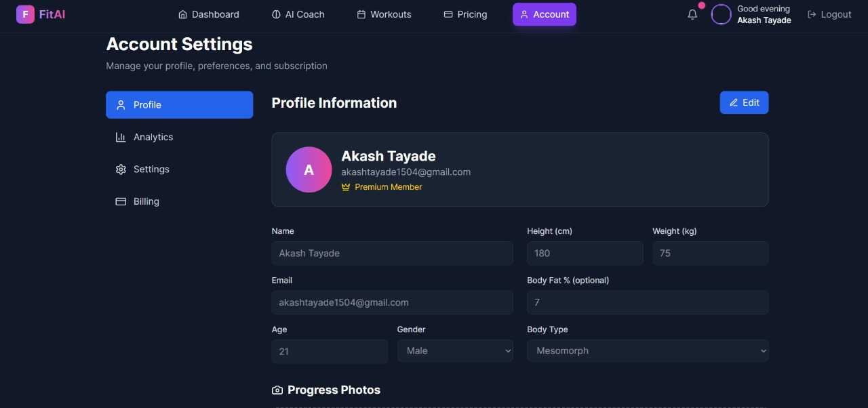
Task: Click the Premium Member crown icon
Action: coord(346,187)
